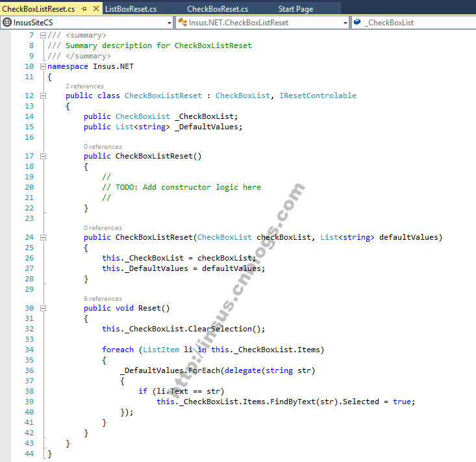Image resolution: width=476 pixels, height=462 pixels.
Task: Collapse the namespace Insus.NET block
Action: (x=43, y=66)
